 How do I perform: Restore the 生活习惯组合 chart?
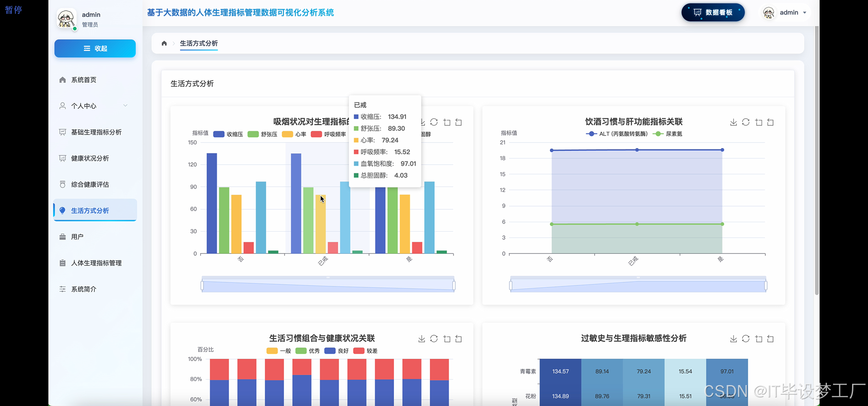pyautogui.click(x=434, y=339)
